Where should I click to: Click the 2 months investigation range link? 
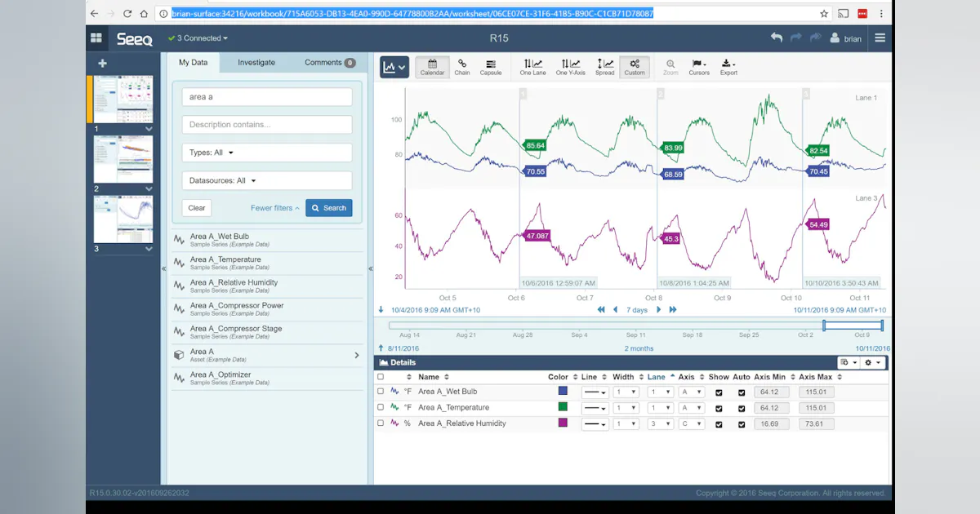639,348
